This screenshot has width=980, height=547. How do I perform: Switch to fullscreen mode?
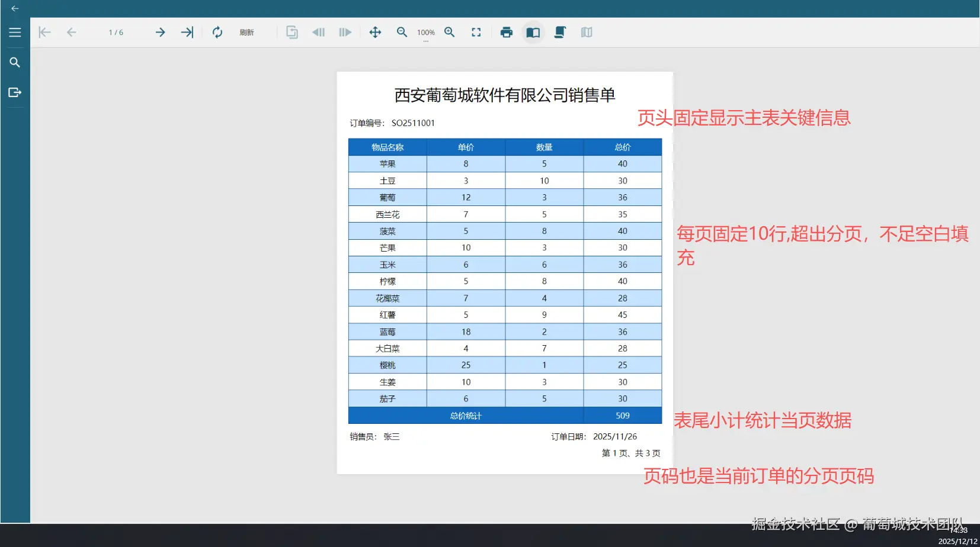pos(476,33)
